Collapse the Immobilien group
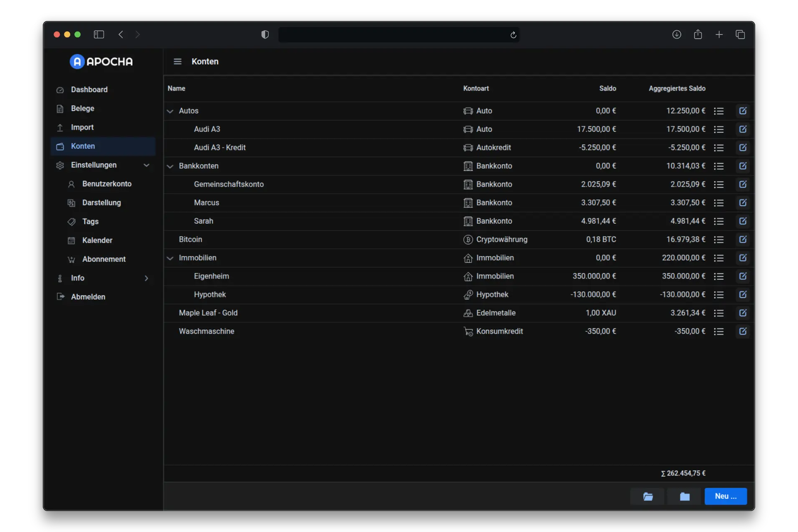This screenshot has width=798, height=532. (170, 258)
